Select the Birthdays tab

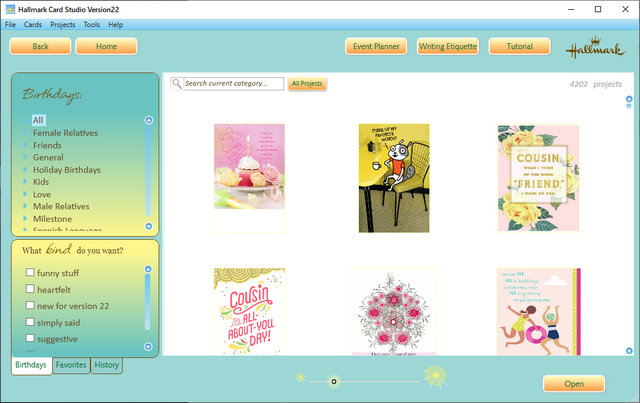coord(31,365)
